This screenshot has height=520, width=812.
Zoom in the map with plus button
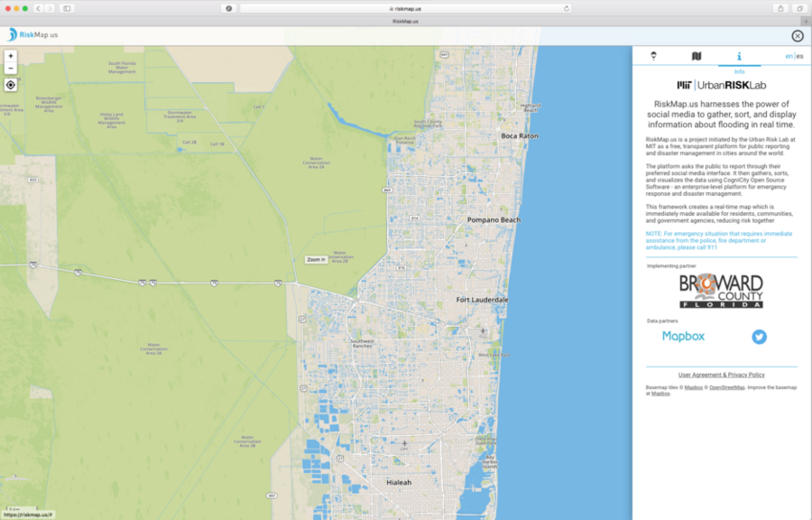pyautogui.click(x=10, y=56)
